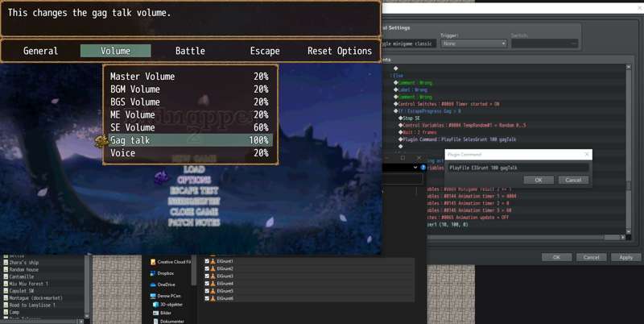Click the name field 'minigame classic'
Screen dimensions: 644x324
pyautogui.click(x=408, y=44)
